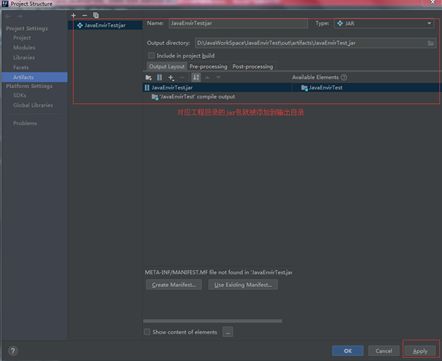Open Available Elements help icon
Image resolution: width=442 pixels, height=361 pixels.
point(344,77)
